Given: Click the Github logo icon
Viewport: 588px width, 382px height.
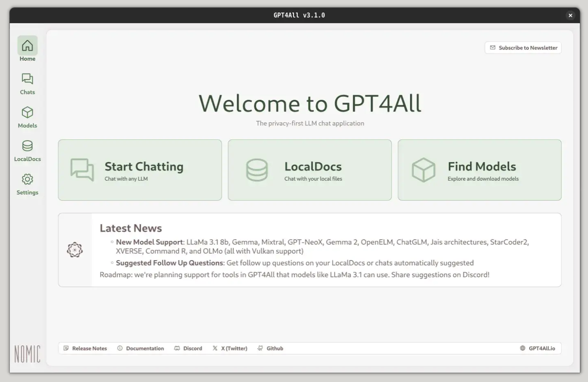Looking at the screenshot, I should click(260, 348).
